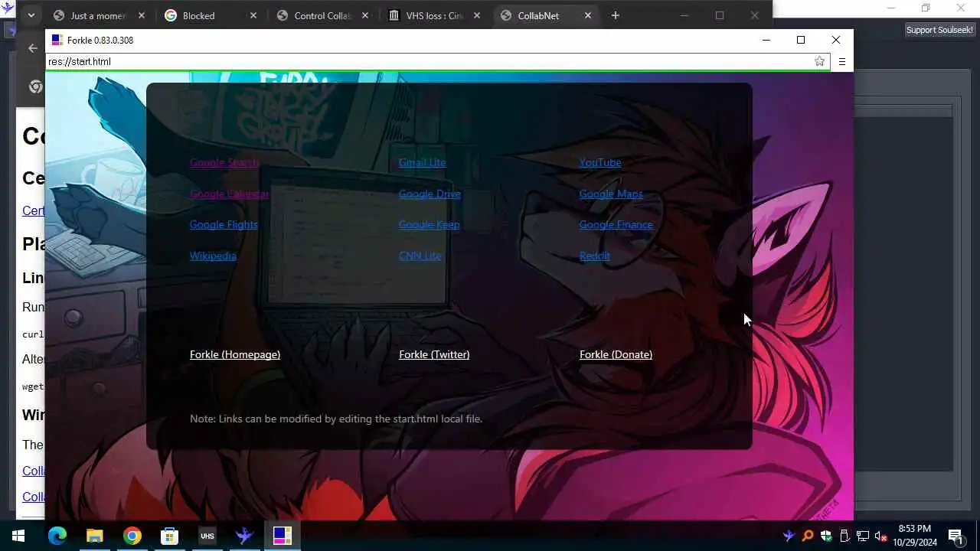Open the Gmail Lite link
Screen dimensions: 980x551
tap(422, 162)
